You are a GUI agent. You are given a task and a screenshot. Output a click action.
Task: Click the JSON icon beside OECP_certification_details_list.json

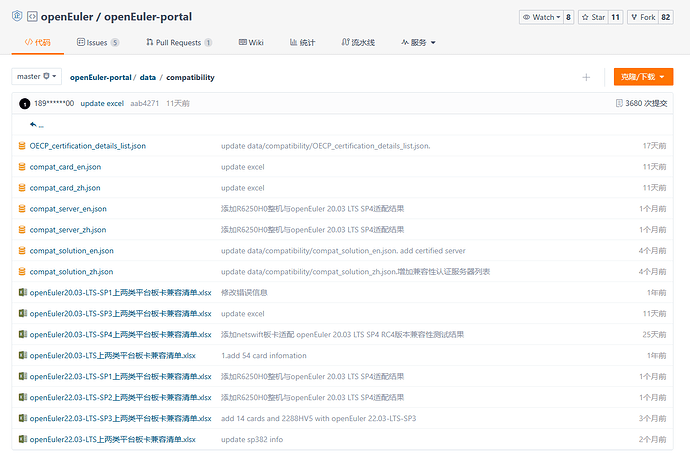click(x=22, y=146)
